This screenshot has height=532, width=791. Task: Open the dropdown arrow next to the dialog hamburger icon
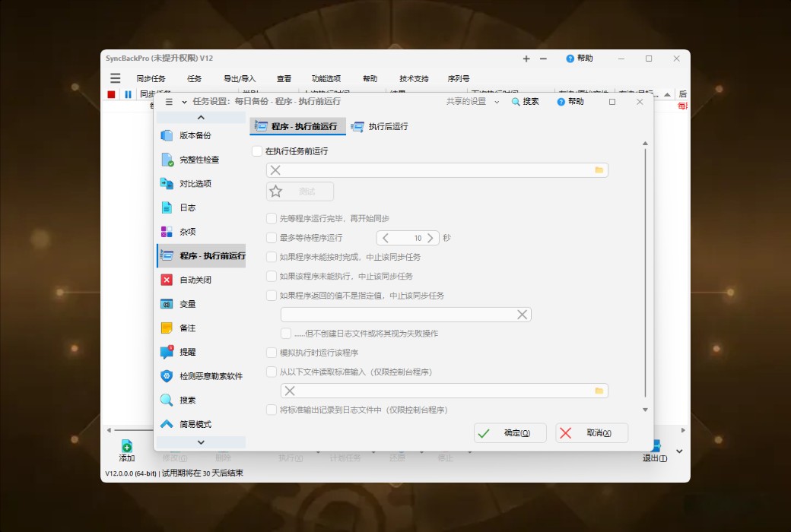click(x=183, y=101)
